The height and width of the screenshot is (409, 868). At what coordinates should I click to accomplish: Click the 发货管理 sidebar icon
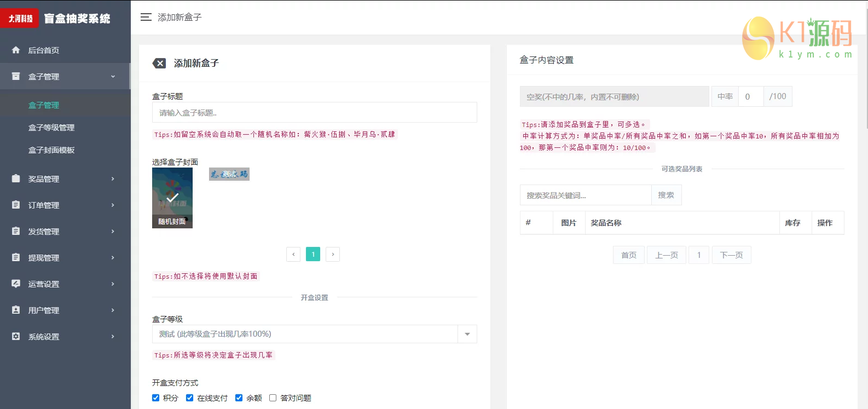16,231
